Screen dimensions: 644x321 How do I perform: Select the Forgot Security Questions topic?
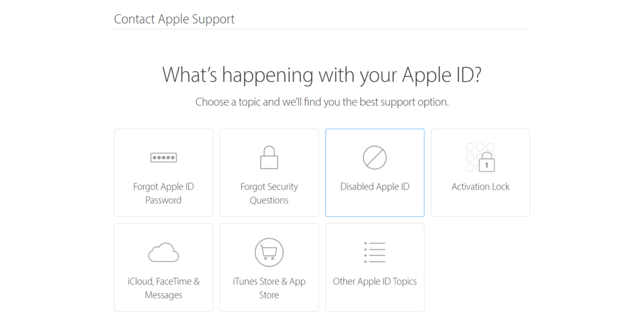[x=269, y=172]
